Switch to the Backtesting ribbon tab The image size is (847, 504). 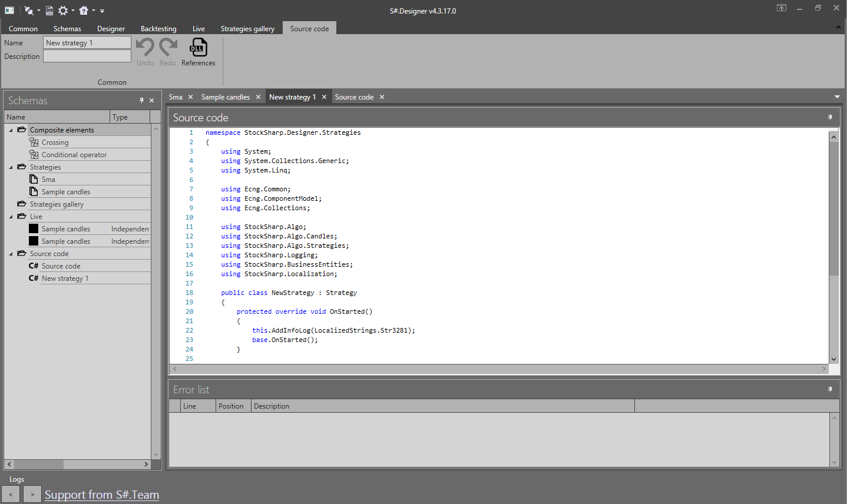click(x=158, y=29)
